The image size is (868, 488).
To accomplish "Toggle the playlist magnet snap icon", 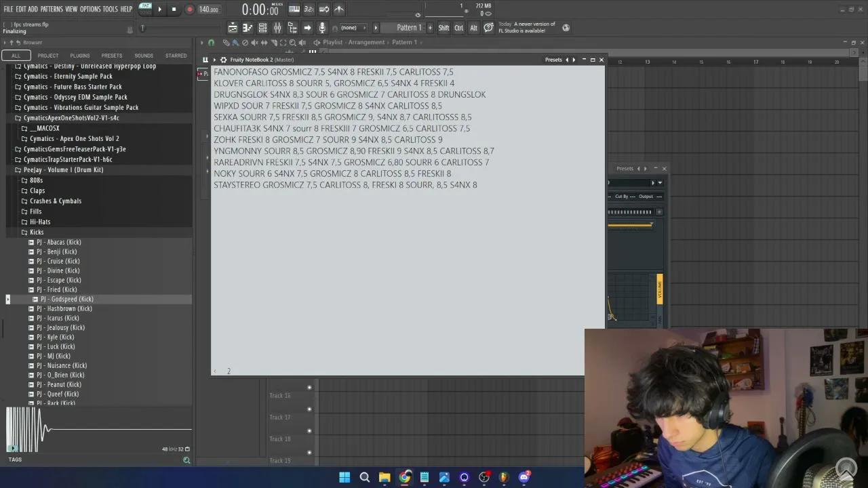I will pyautogui.click(x=211, y=42).
